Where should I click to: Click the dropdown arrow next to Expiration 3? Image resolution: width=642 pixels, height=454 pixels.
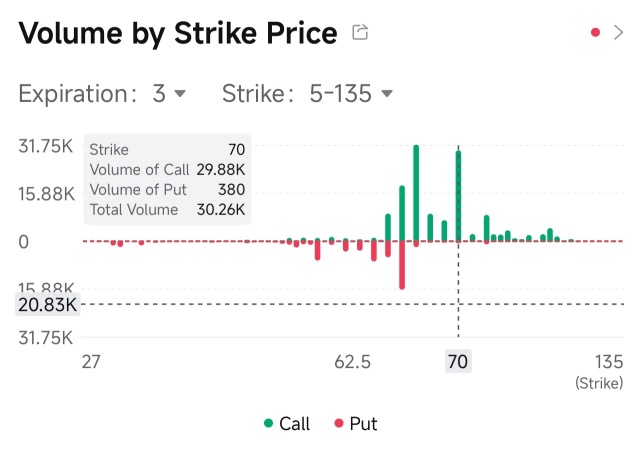[x=180, y=94]
